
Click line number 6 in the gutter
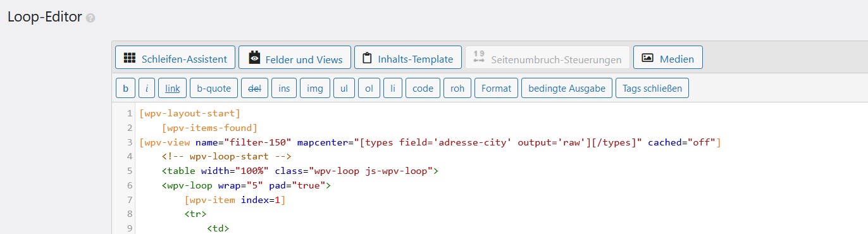coord(130,186)
